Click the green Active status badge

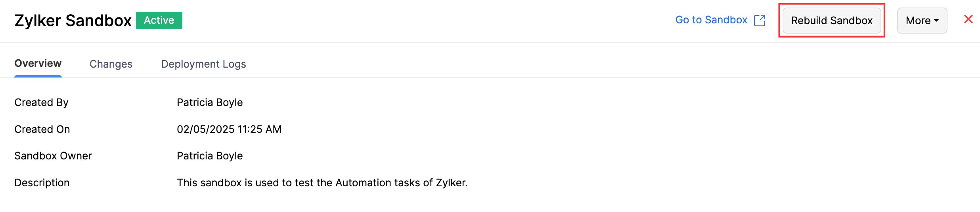pyautogui.click(x=159, y=20)
